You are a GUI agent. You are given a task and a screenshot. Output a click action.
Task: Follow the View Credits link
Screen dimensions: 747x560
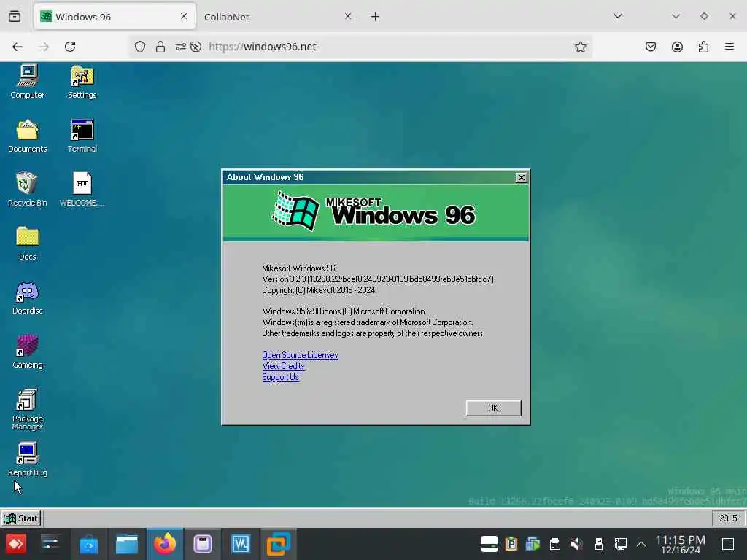click(283, 366)
